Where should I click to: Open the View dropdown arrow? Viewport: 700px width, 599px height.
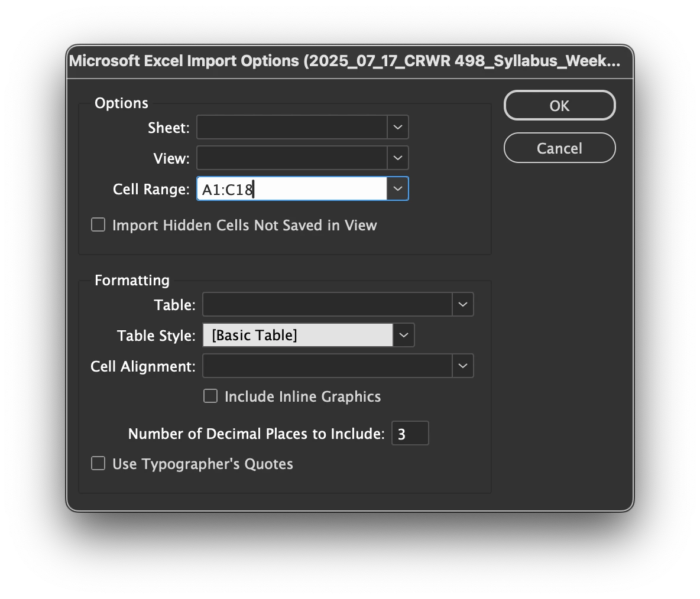coord(398,158)
